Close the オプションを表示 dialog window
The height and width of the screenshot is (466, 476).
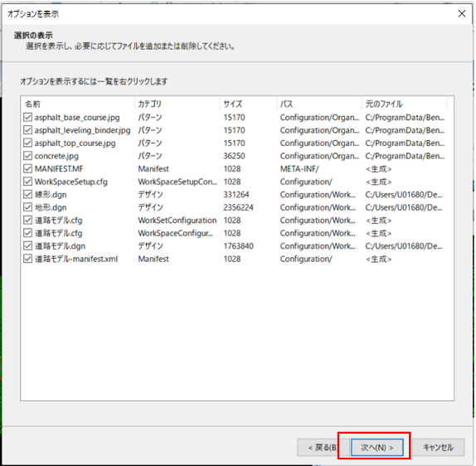[462, 13]
